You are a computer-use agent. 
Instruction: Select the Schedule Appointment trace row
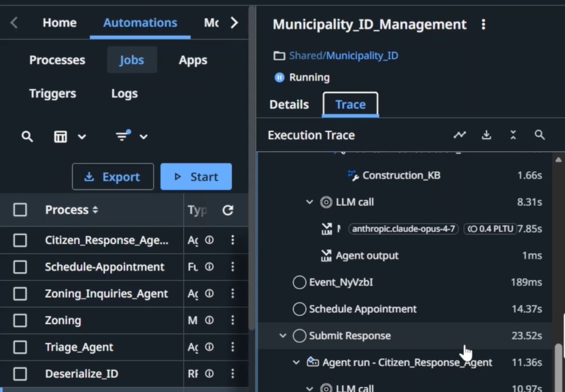(404, 309)
